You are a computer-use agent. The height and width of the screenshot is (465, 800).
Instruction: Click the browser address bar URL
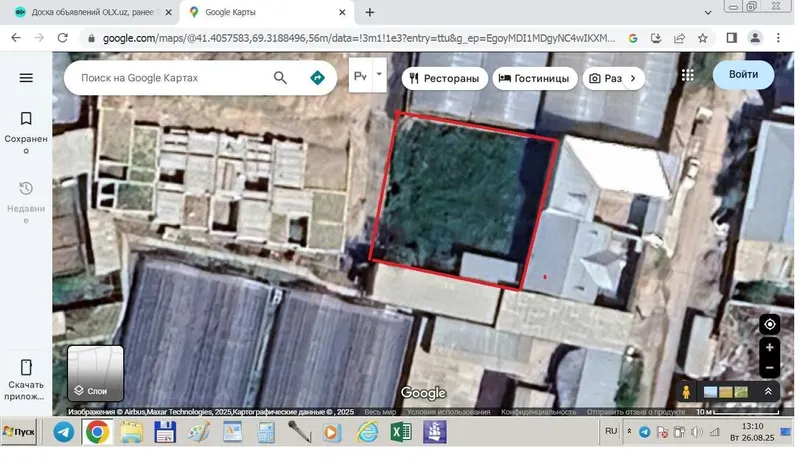(359, 38)
